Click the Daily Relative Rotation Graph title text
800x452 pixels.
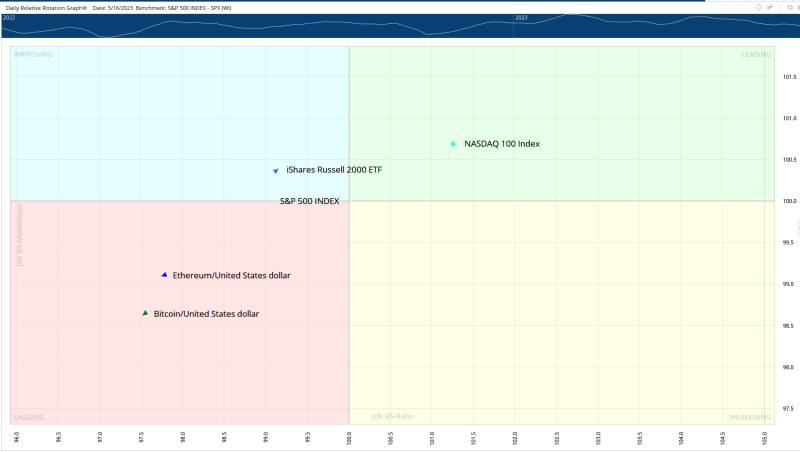(x=46, y=8)
